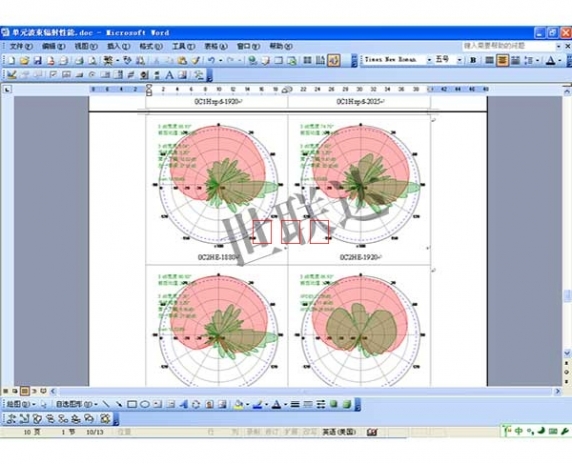Expand the Times New Roman font dropdown
The width and height of the screenshot is (572, 464).
pos(429,60)
